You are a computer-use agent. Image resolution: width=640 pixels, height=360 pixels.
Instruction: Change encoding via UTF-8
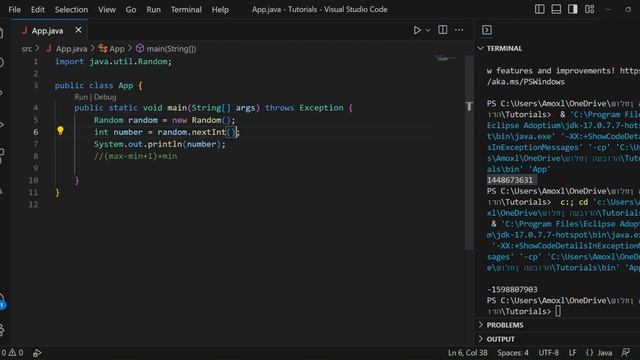coord(549,353)
